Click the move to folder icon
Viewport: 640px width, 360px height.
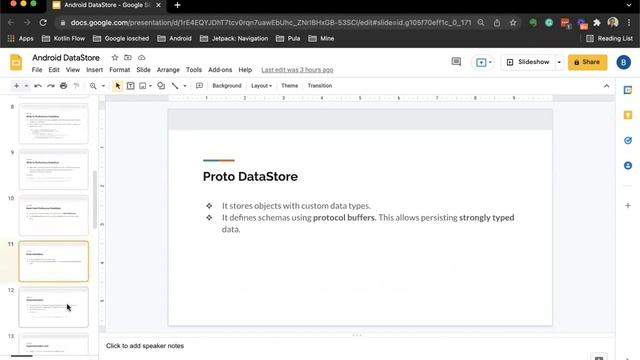click(x=128, y=58)
